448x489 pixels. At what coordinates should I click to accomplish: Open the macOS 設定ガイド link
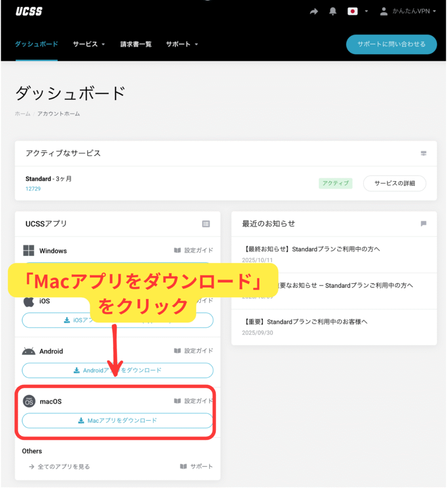pos(194,401)
